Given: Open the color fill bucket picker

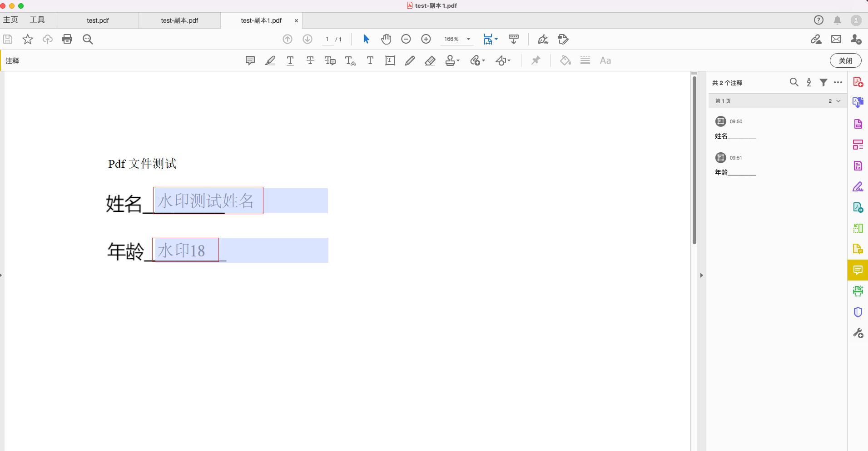Looking at the screenshot, I should click(x=565, y=60).
